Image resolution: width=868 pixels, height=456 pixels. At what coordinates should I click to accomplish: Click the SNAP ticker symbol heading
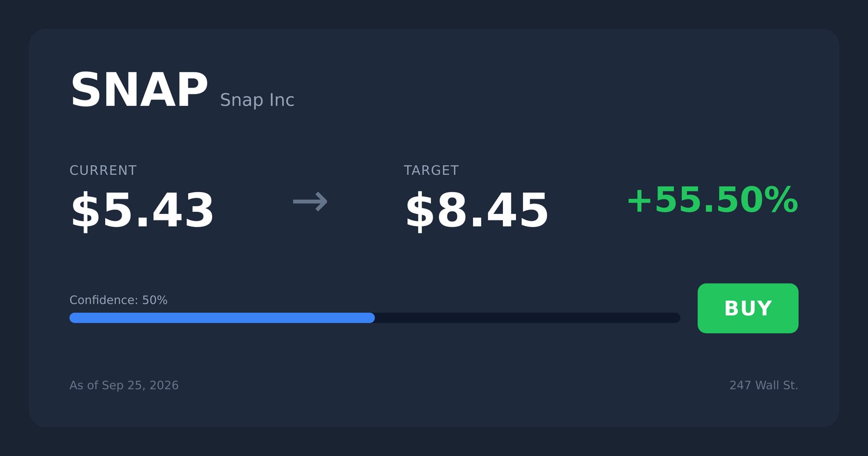click(139, 90)
